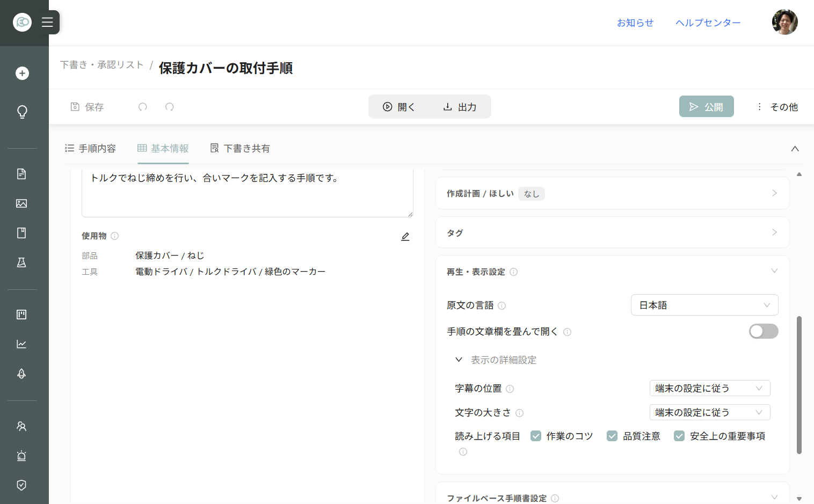Open the line chart icon in the sidebar
Screen dimensions: 814x504
[21, 344]
